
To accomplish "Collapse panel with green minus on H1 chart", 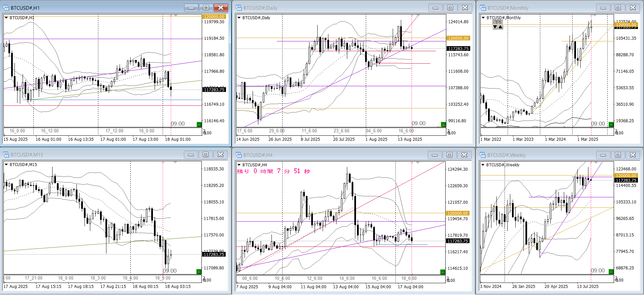I will coord(199,125).
